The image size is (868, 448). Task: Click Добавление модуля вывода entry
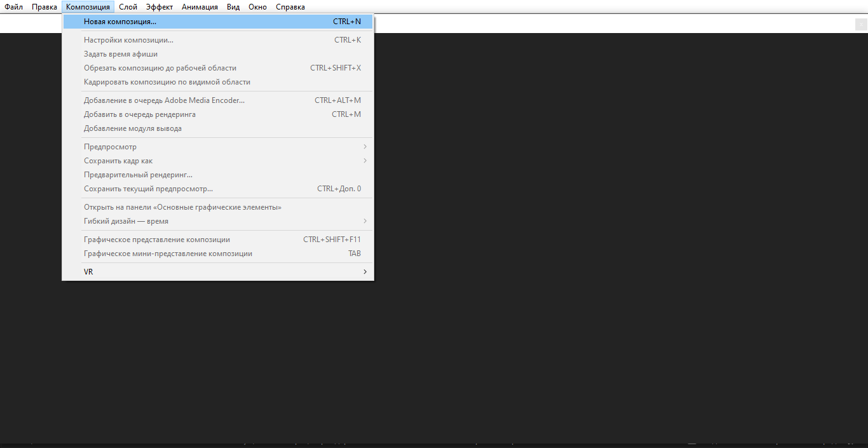218,128
